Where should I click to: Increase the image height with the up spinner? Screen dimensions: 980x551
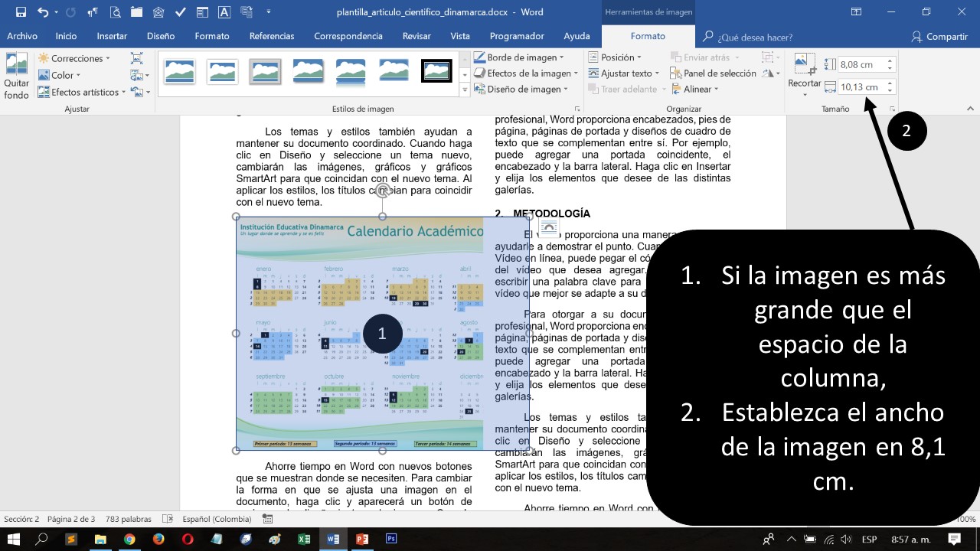click(x=890, y=62)
